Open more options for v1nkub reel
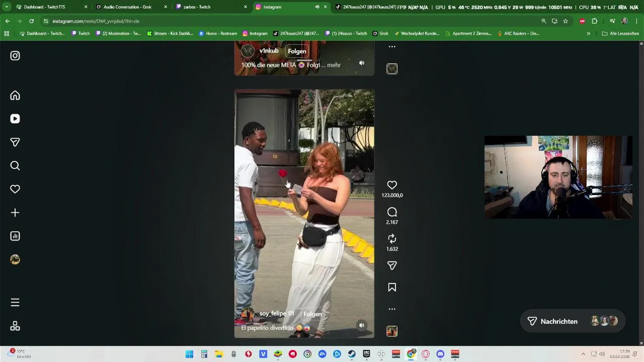This screenshot has width=644, height=362. click(x=392, y=47)
